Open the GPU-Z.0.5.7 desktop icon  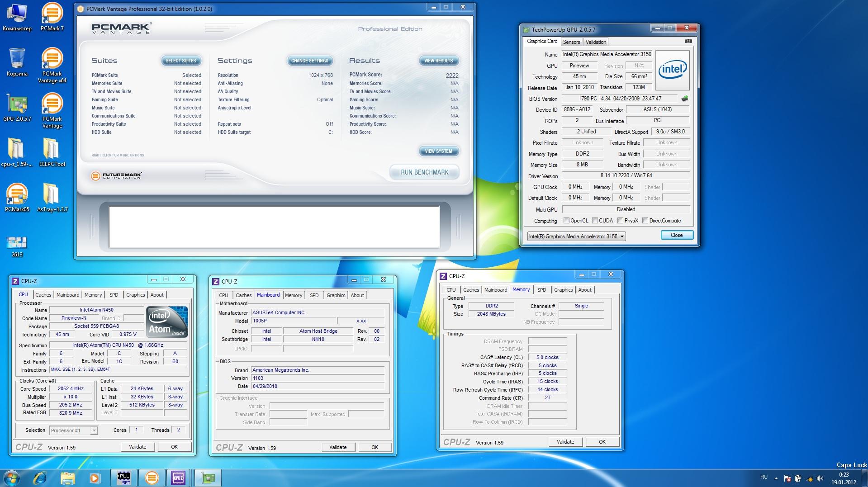pos(17,108)
